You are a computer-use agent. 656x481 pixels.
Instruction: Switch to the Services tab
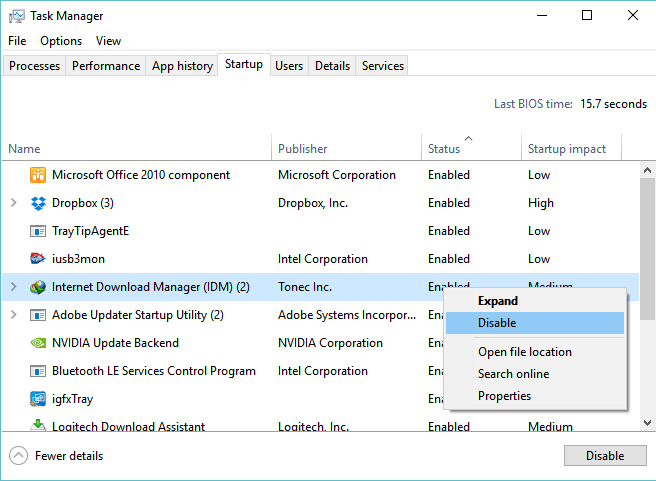(383, 66)
